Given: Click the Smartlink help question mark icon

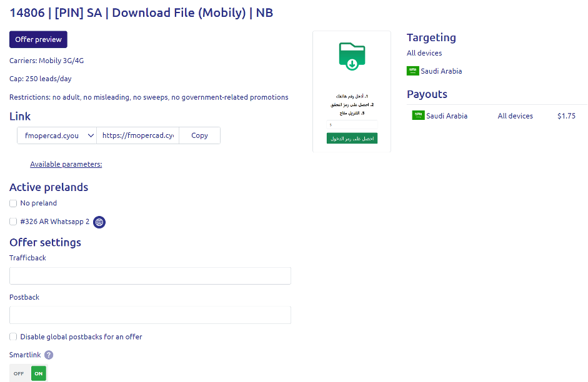Looking at the screenshot, I should pos(49,355).
